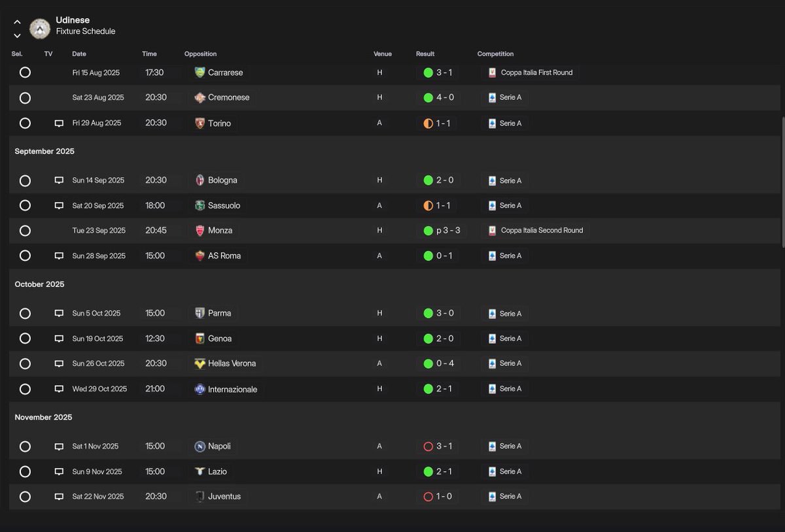
Task: Click the vertical scrollbar thumb
Action: [782, 182]
